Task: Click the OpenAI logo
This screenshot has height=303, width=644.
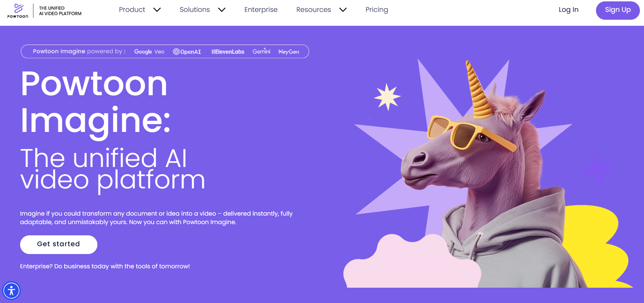Action: (x=187, y=52)
